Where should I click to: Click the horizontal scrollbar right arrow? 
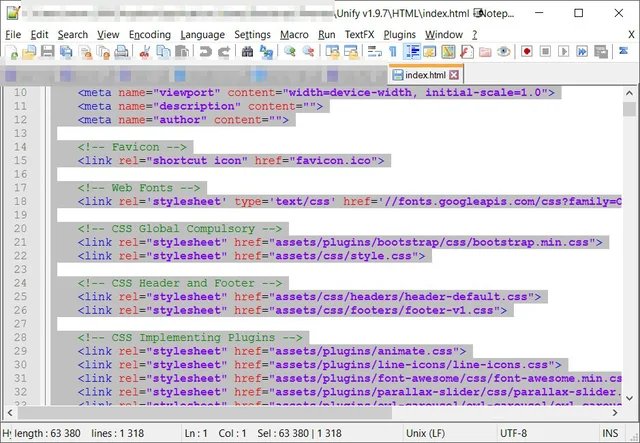(x=615, y=413)
